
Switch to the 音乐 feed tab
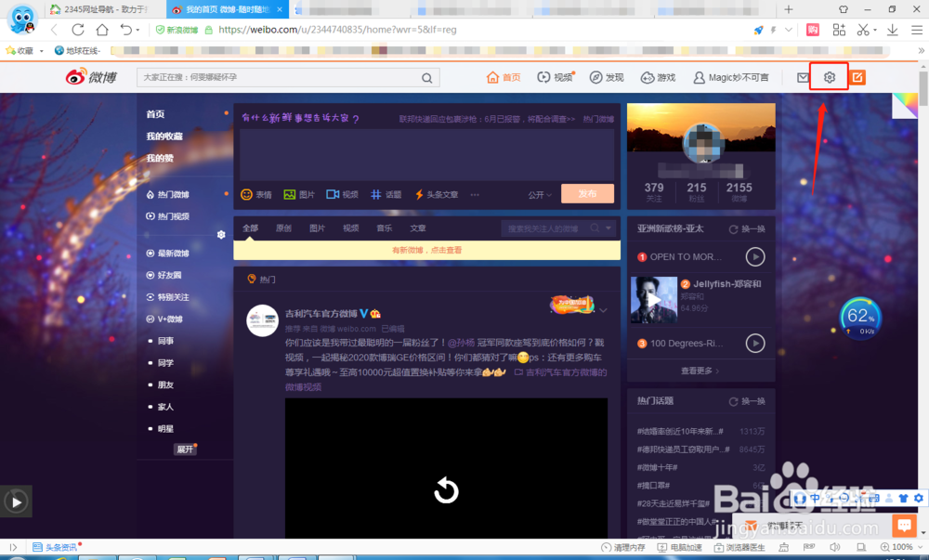(384, 228)
